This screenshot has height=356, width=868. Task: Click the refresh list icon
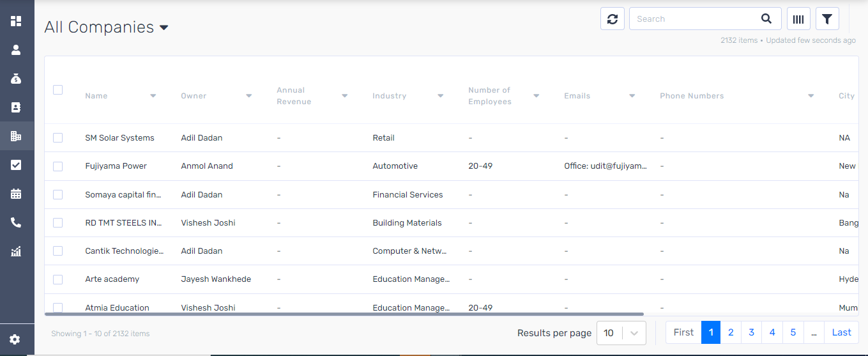point(612,19)
